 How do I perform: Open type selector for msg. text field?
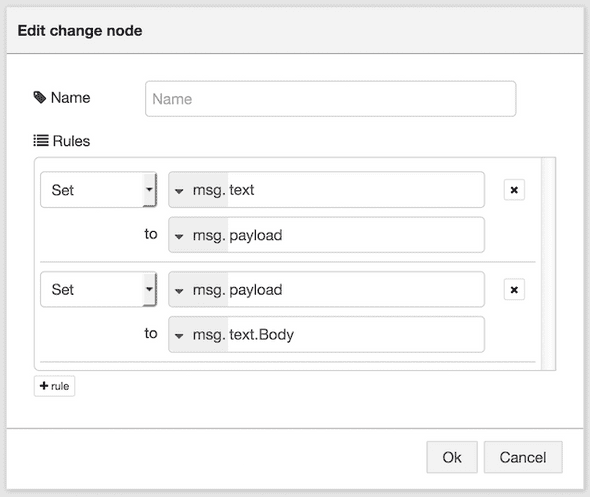coord(179,191)
